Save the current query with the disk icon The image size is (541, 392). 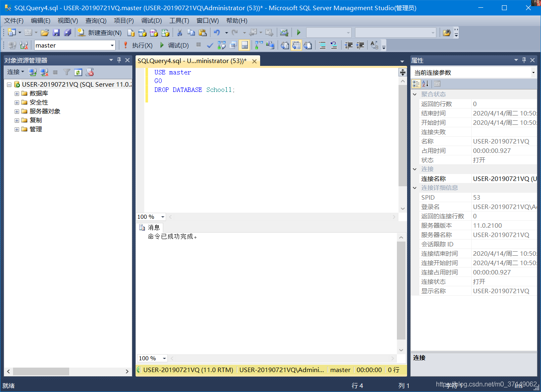tap(56, 33)
